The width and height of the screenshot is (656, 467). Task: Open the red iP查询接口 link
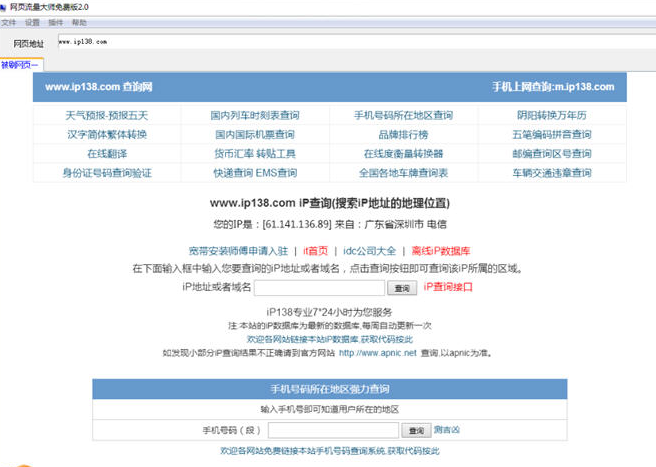pyautogui.click(x=448, y=288)
